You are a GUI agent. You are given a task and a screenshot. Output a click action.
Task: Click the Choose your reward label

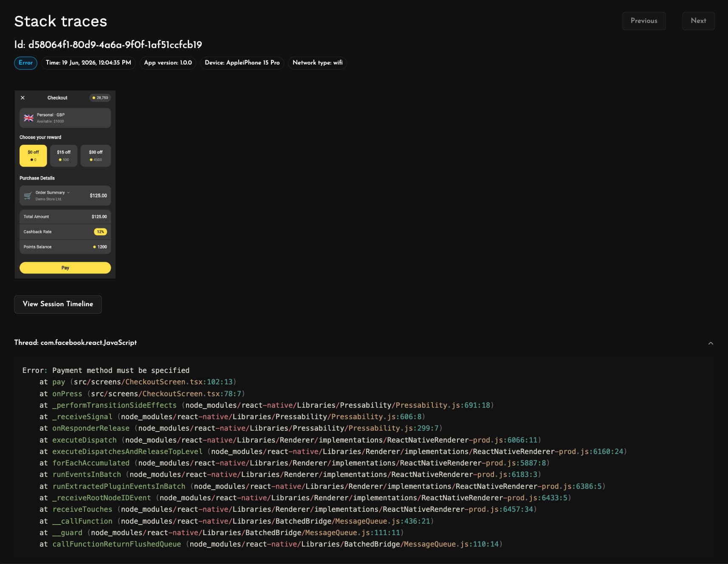pyautogui.click(x=40, y=137)
